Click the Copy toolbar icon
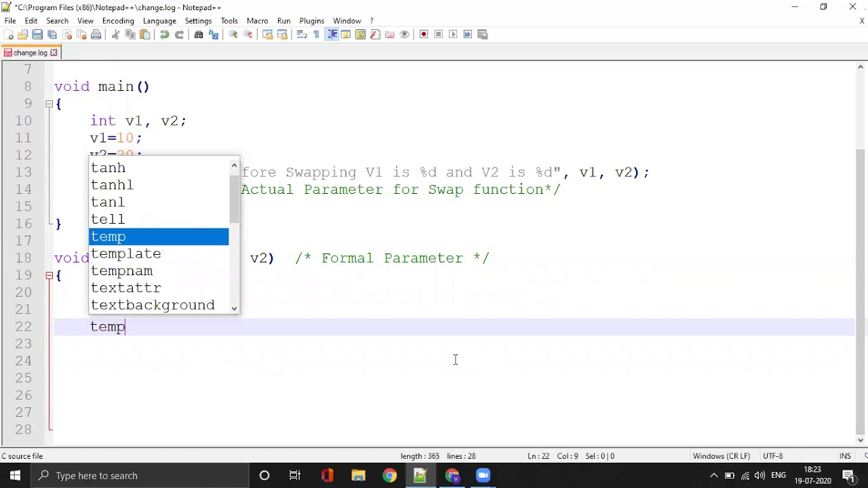Screen dimensions: 868x488 point(130,35)
